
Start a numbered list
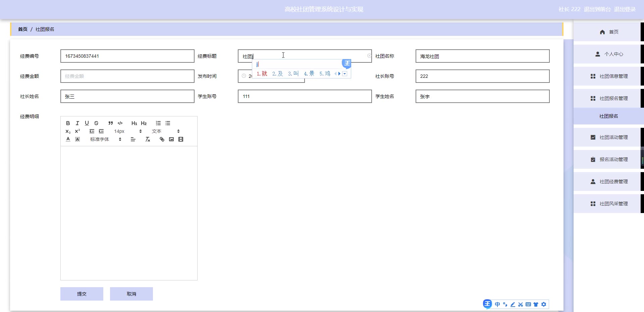(158, 123)
